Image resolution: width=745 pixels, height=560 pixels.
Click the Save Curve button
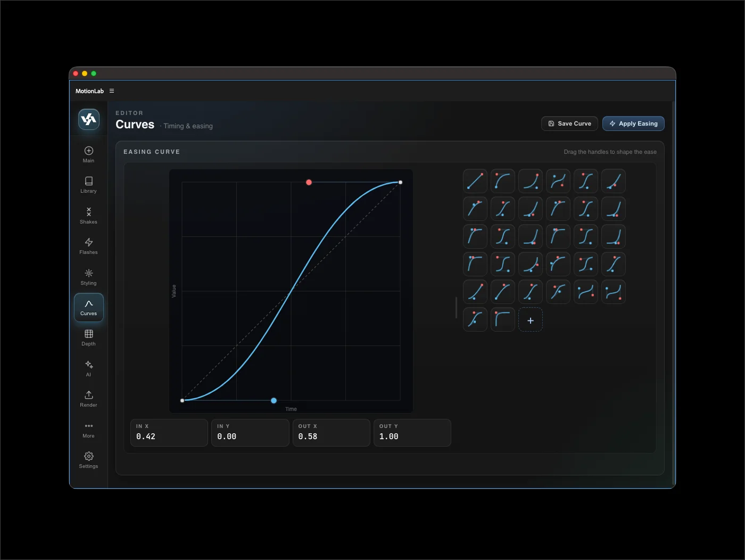569,123
